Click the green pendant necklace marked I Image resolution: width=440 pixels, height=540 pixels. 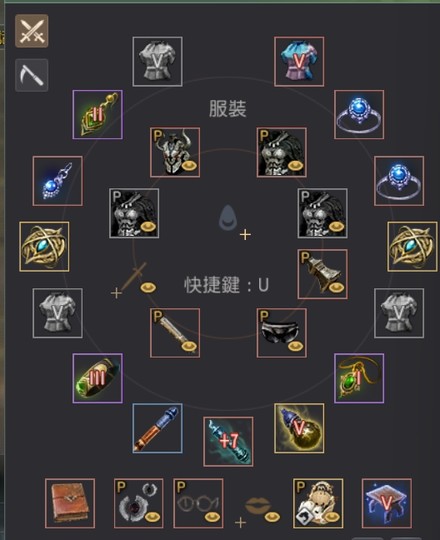tap(359, 378)
